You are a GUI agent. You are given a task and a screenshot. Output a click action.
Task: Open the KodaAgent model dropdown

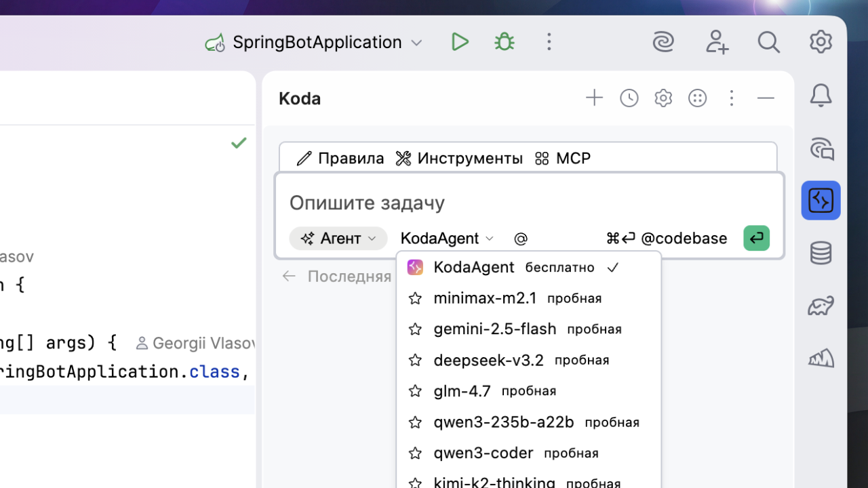pos(446,238)
